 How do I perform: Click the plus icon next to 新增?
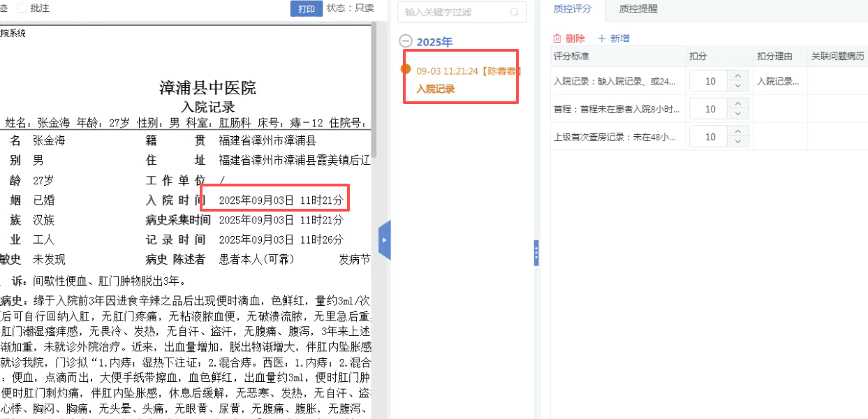click(x=601, y=38)
